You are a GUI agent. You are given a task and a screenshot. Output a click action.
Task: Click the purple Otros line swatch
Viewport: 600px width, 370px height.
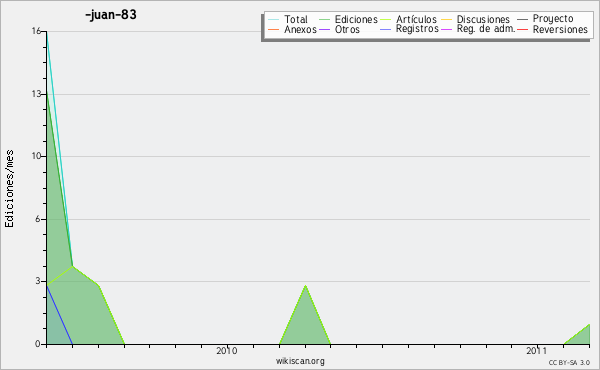[x=324, y=29]
